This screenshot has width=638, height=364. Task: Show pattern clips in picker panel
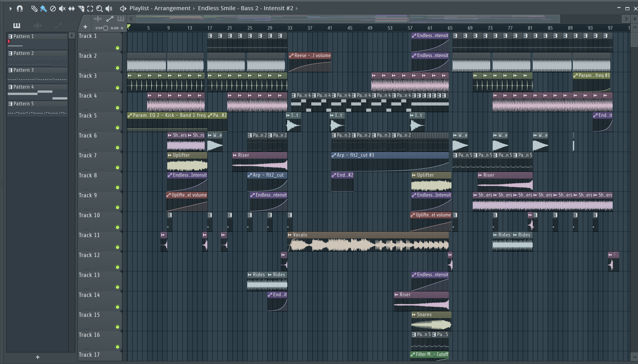[x=17, y=25]
